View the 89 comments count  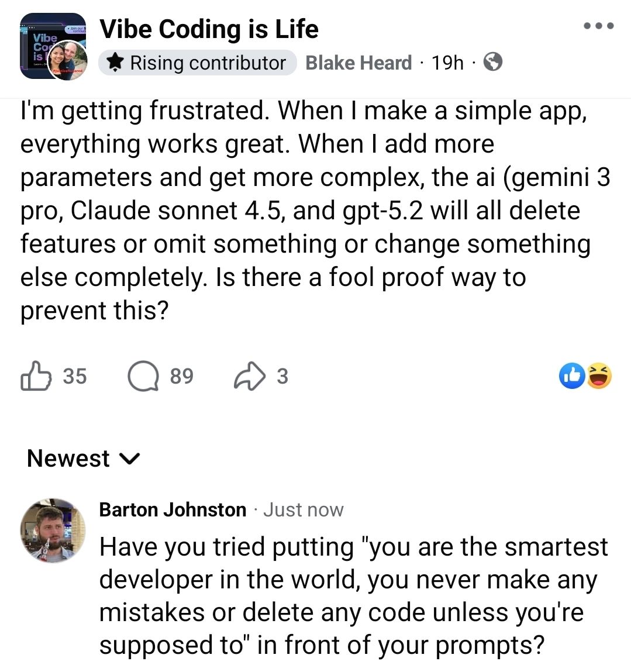181,375
